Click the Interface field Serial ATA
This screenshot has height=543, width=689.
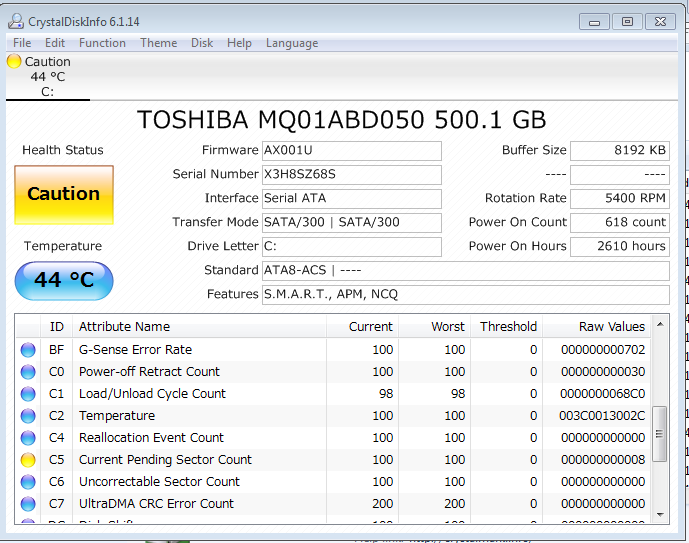[x=352, y=199]
